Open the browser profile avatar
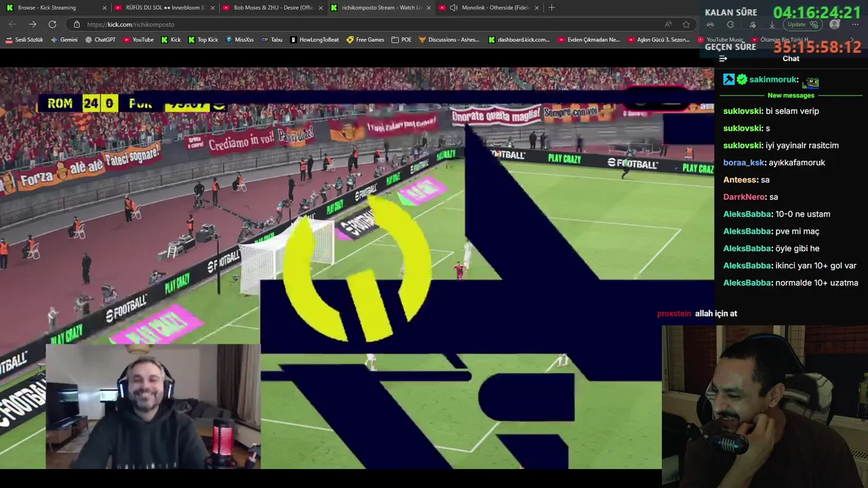Image resolution: width=868 pixels, height=488 pixels. pos(835,24)
